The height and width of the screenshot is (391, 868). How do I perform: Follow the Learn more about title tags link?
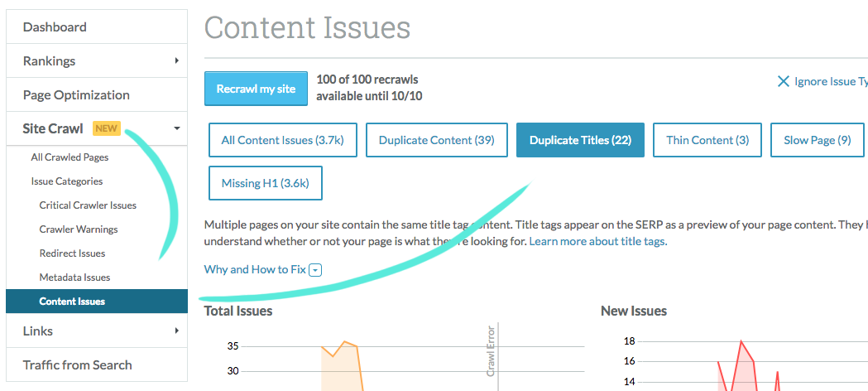(597, 242)
